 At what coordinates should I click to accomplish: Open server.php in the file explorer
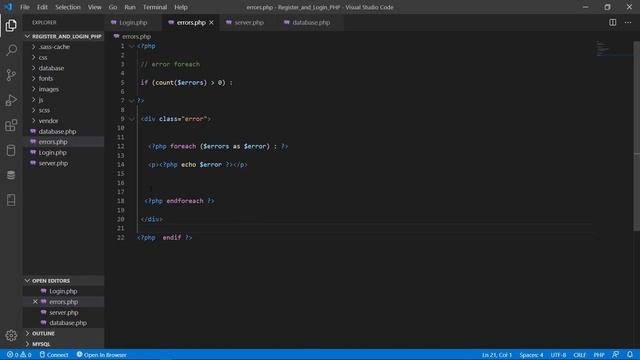(x=63, y=163)
